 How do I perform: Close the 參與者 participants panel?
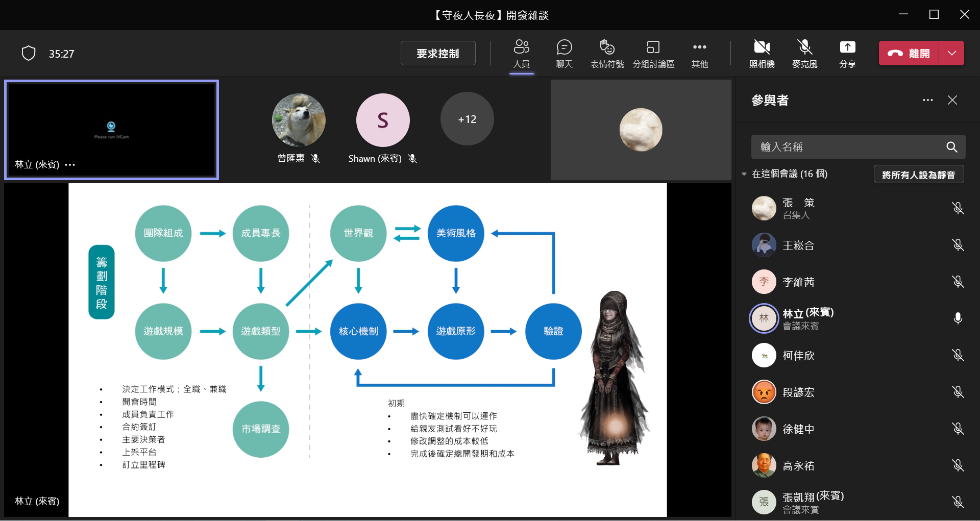pos(952,100)
